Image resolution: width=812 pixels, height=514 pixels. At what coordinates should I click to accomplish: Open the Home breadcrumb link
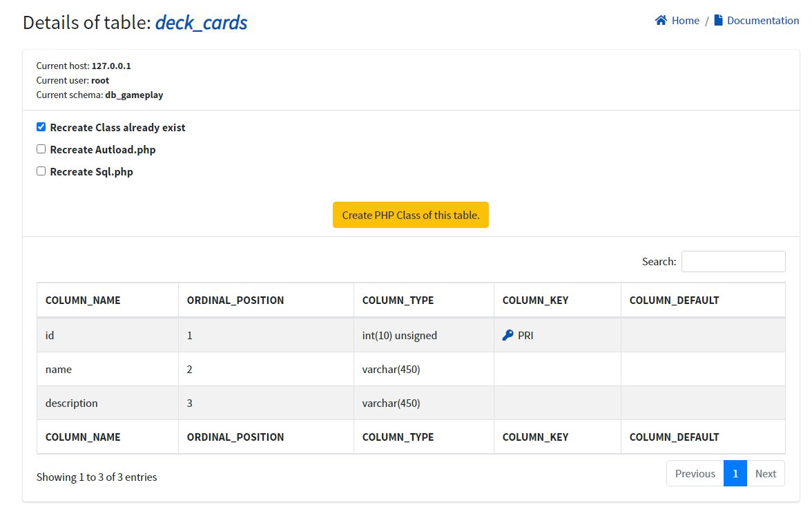[685, 21]
